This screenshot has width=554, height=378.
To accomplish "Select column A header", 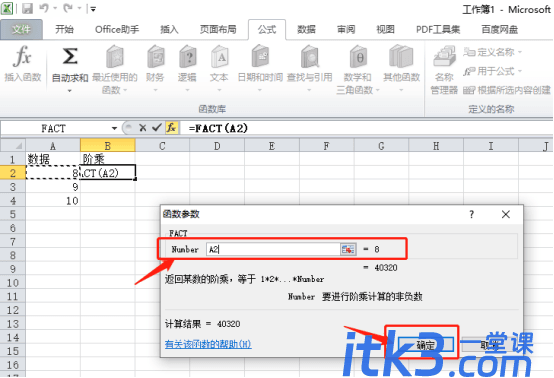I will 53,146.
